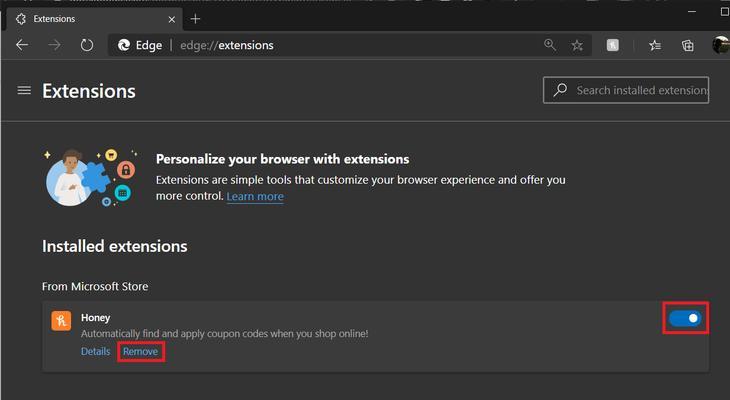Open the profile avatar
The image size is (730, 400).
pyautogui.click(x=721, y=45)
